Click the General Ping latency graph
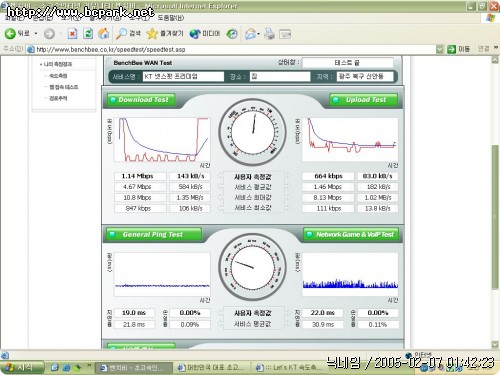Screen dimensions: 500x375 [x=162, y=274]
